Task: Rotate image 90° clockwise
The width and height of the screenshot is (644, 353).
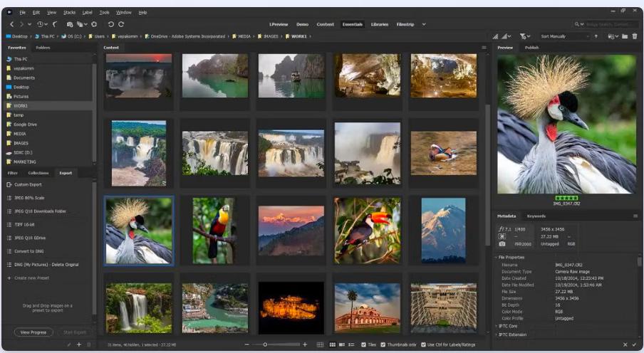Action: point(121,24)
